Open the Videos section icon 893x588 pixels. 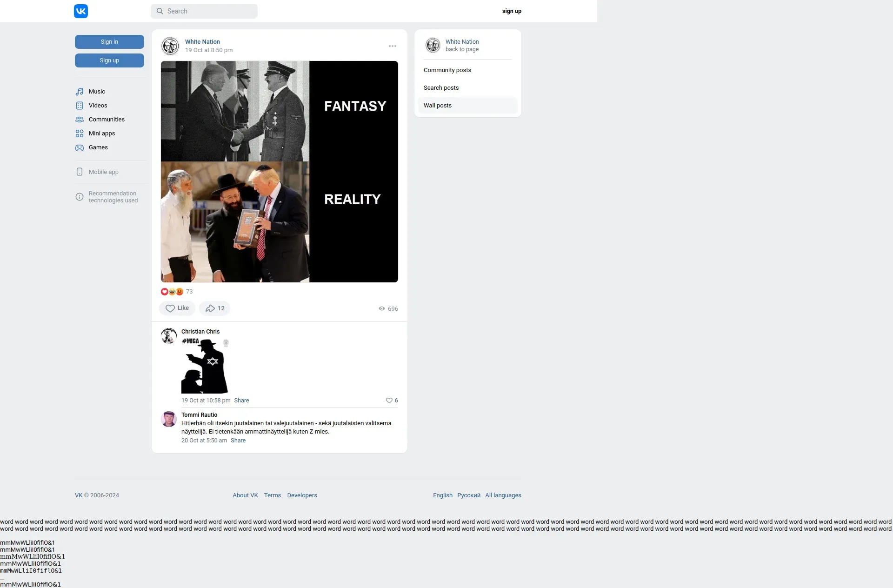(80, 106)
